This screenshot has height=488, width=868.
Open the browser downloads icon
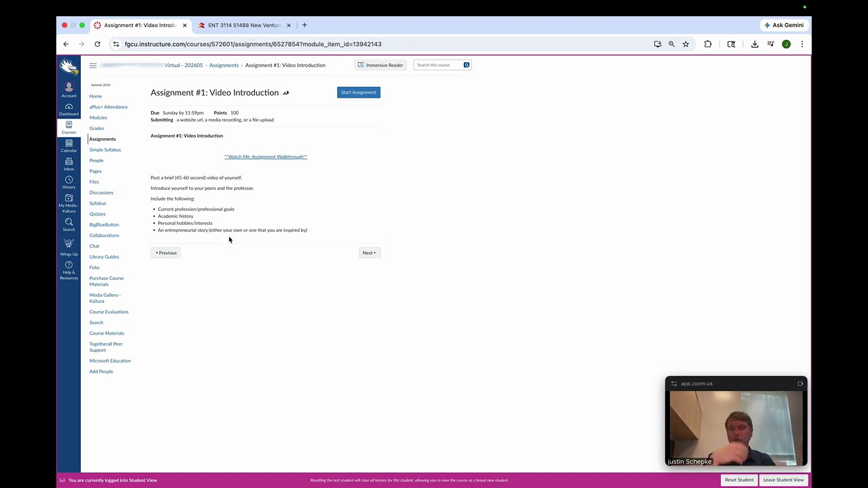tap(755, 44)
